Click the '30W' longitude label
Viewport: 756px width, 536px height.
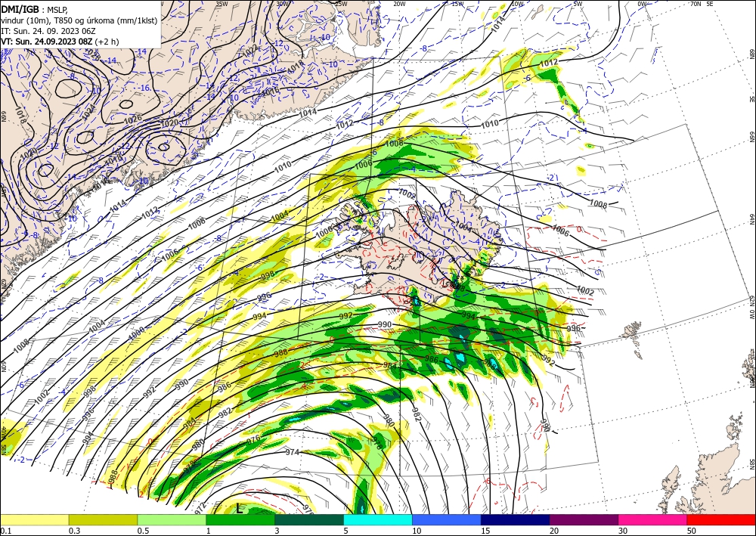283,4
